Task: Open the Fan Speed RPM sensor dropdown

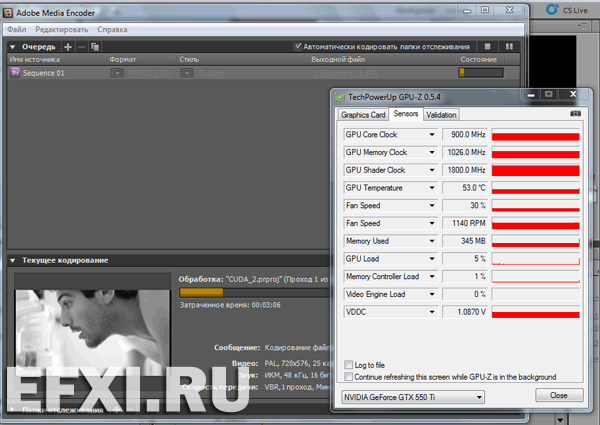Action: pyautogui.click(x=432, y=223)
